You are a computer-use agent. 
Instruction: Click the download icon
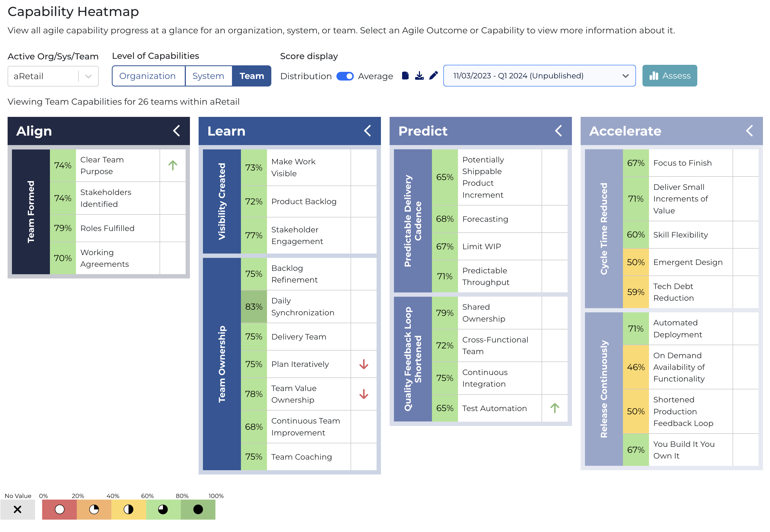point(419,76)
